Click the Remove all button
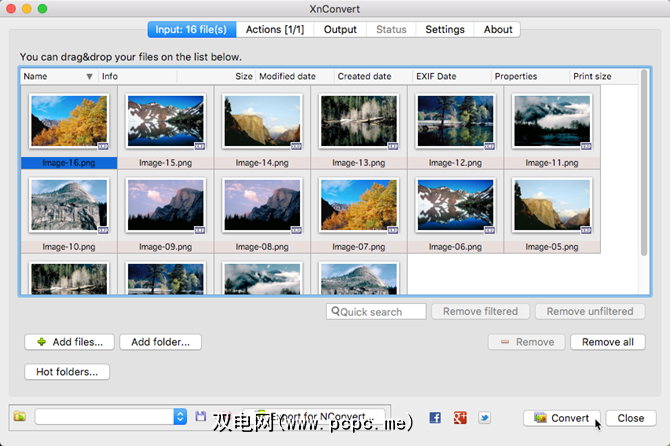 (608, 342)
